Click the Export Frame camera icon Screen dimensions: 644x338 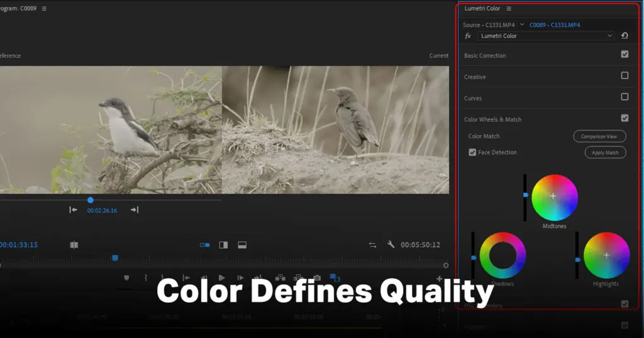click(317, 278)
